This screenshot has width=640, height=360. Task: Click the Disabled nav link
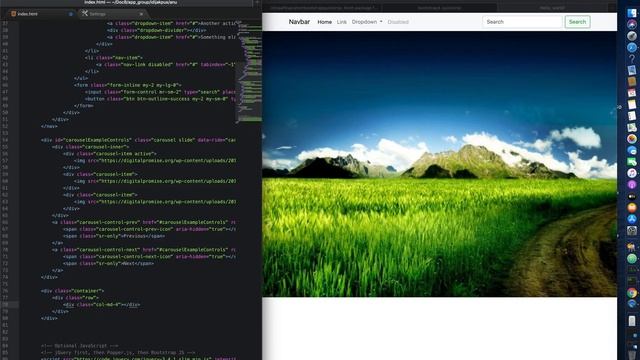398,22
